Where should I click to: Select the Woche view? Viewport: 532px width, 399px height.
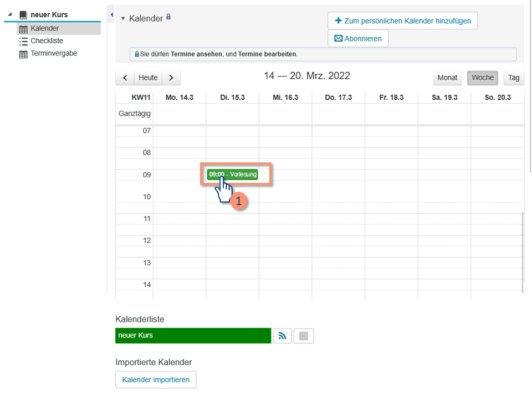[482, 78]
